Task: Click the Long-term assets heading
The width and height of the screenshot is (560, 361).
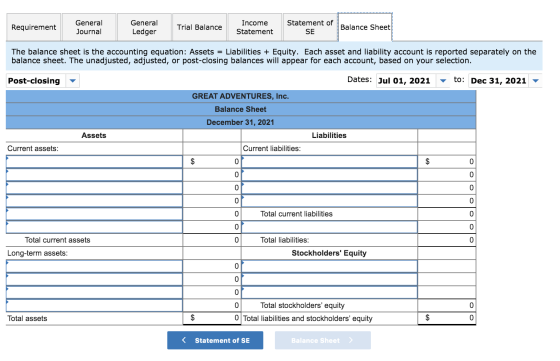Action: coord(38,253)
